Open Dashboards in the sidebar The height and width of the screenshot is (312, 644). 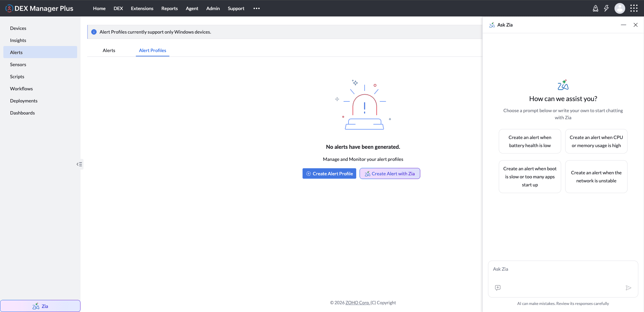click(x=40, y=113)
